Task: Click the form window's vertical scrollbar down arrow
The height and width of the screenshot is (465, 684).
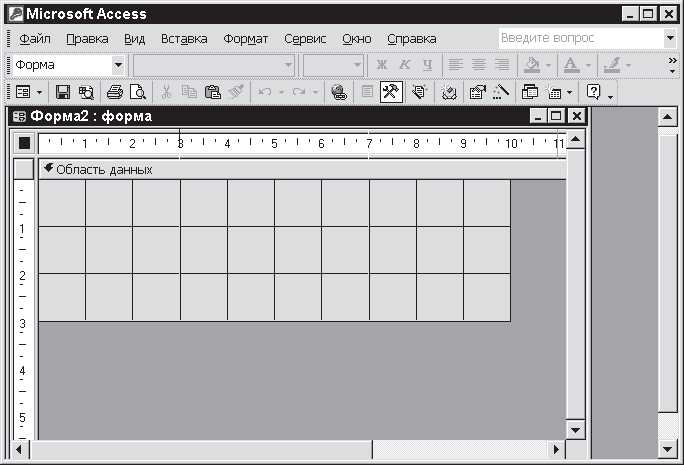Action: pyautogui.click(x=575, y=429)
